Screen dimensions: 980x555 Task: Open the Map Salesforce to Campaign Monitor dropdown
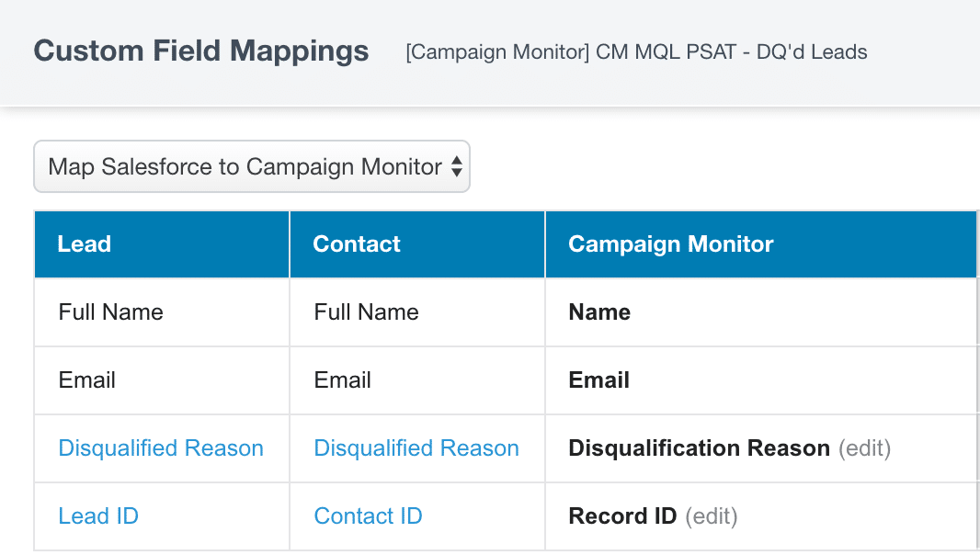coord(251,166)
